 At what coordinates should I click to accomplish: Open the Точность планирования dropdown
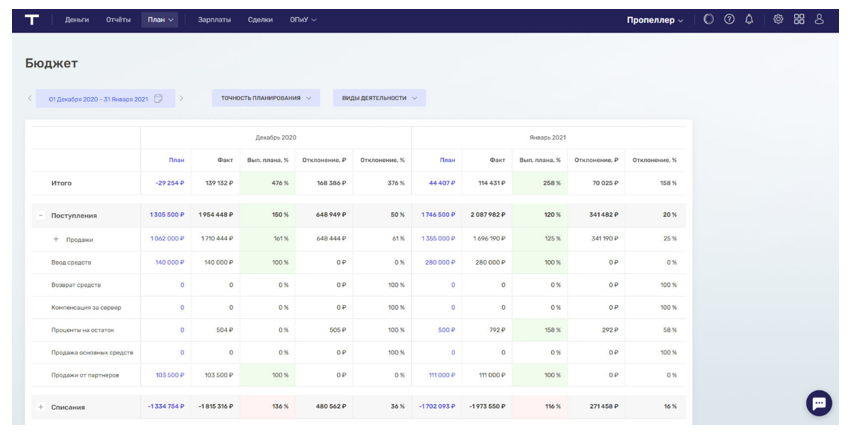[x=265, y=98]
